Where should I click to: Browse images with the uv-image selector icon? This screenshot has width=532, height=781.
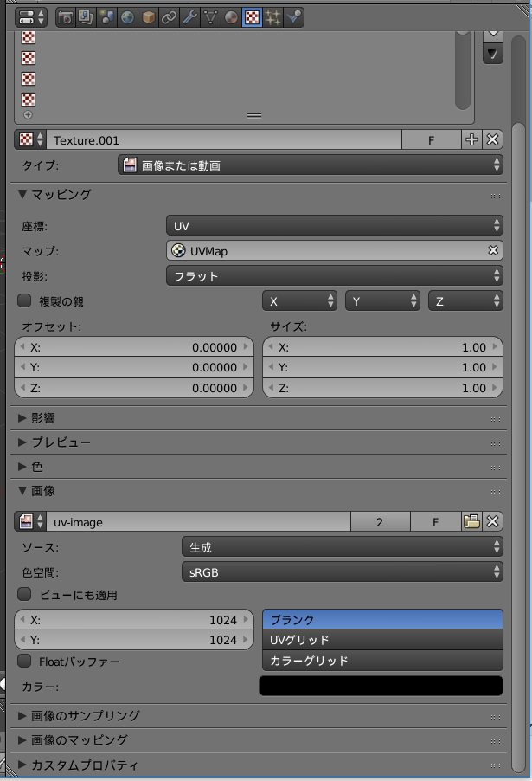pyautogui.click(x=31, y=521)
